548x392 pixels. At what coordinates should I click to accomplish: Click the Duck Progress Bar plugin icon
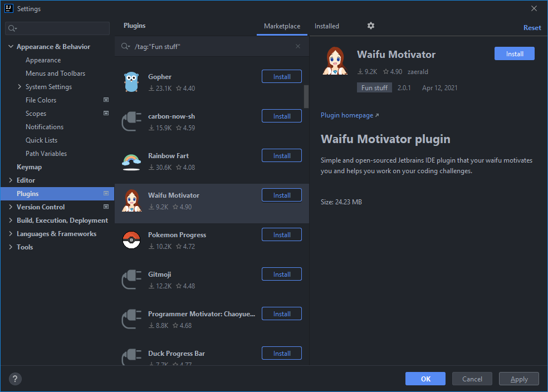[131, 357]
